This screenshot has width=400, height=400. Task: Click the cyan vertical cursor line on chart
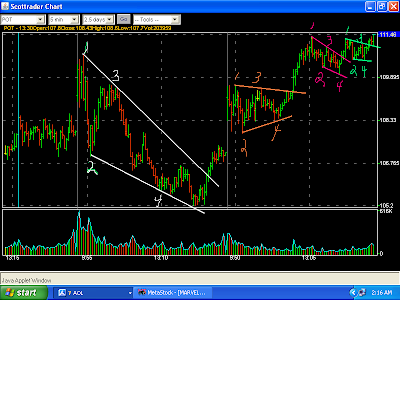18,120
